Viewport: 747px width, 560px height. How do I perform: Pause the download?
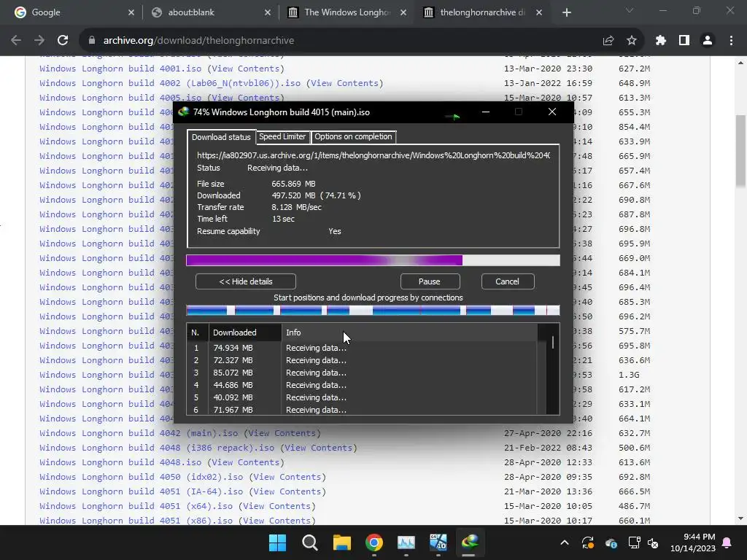tap(430, 281)
